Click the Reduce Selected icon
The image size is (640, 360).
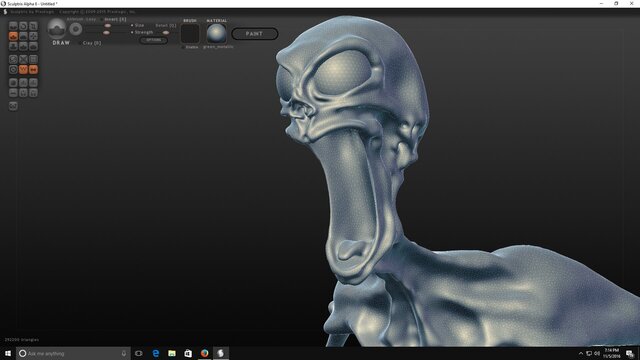pyautogui.click(x=23, y=60)
